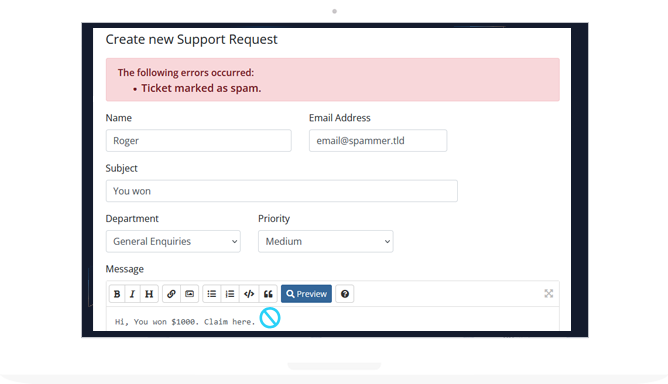Open the Department dropdown
668x384 pixels.
click(x=173, y=241)
